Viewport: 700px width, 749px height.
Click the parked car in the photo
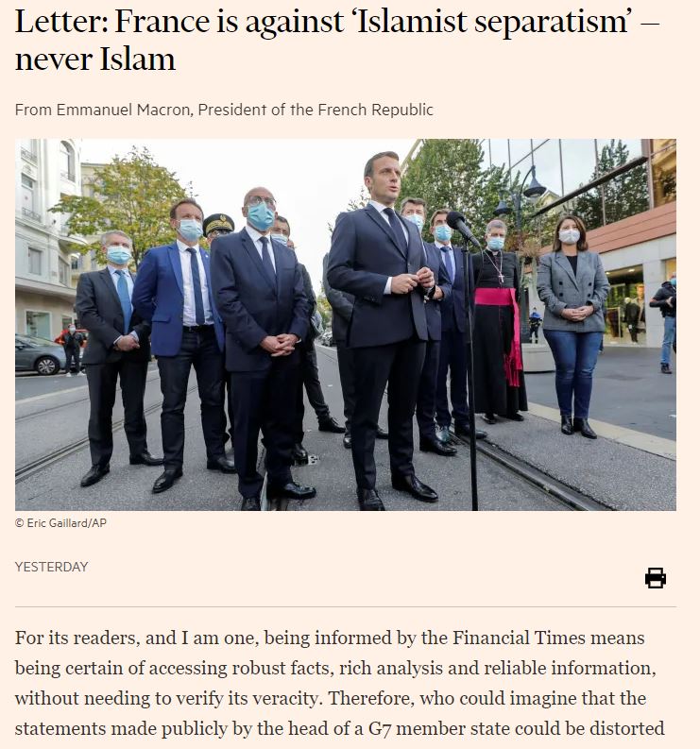(40, 354)
